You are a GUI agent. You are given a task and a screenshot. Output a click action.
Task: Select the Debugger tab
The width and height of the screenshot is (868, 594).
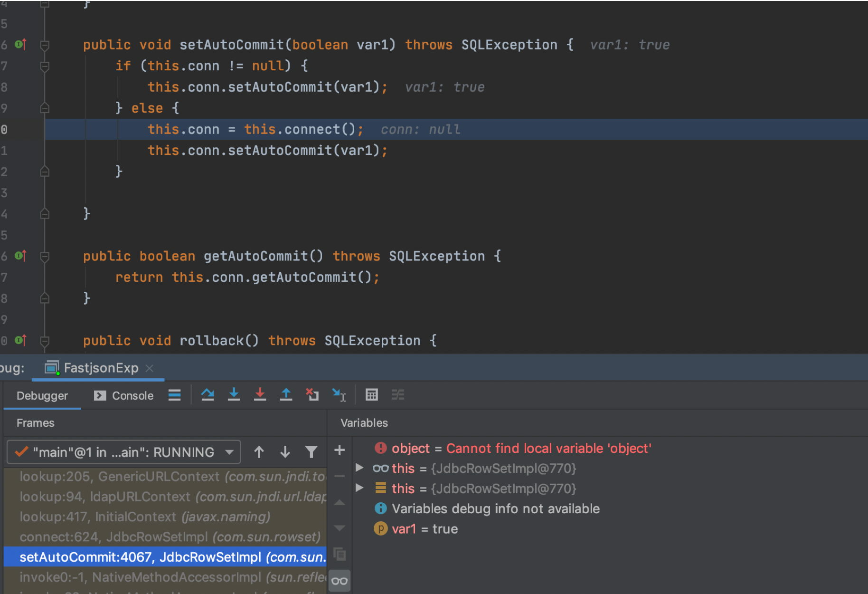[42, 396]
